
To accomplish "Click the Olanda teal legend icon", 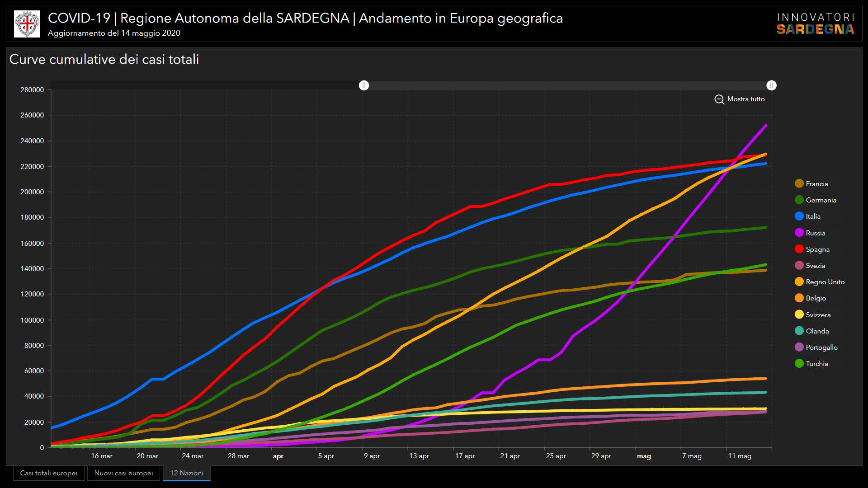I will (799, 331).
